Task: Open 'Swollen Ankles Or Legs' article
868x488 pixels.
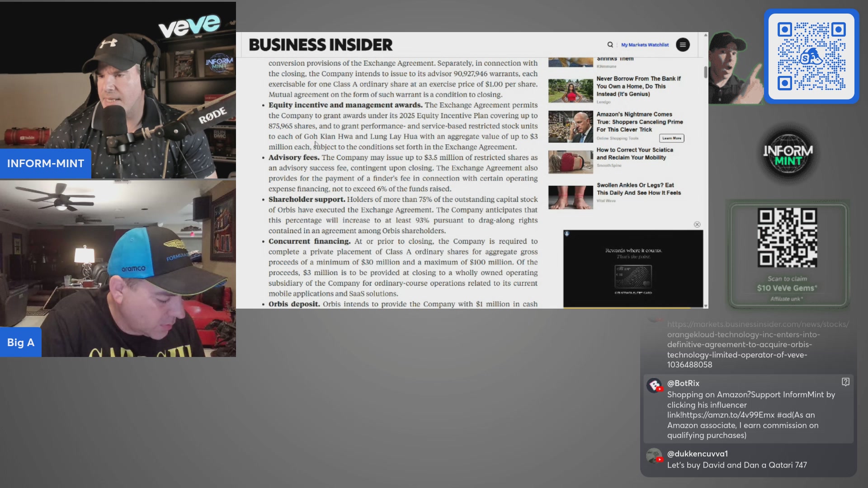Action: point(639,189)
